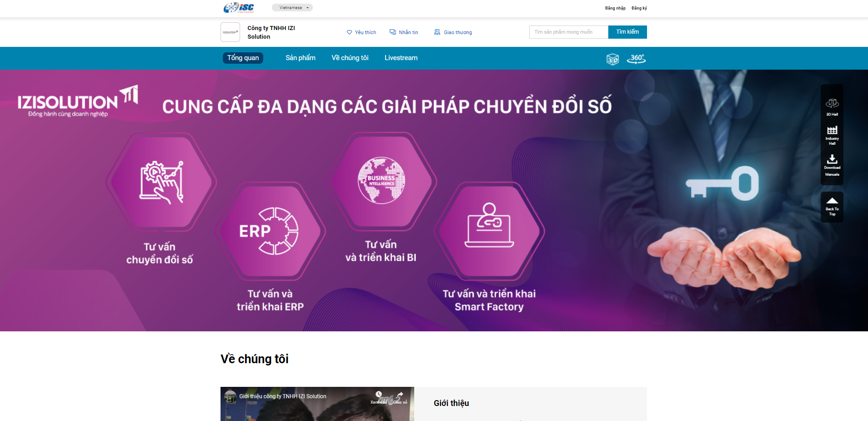The height and width of the screenshot is (421, 868).
Task: Click the Back To Top button
Action: click(x=832, y=207)
